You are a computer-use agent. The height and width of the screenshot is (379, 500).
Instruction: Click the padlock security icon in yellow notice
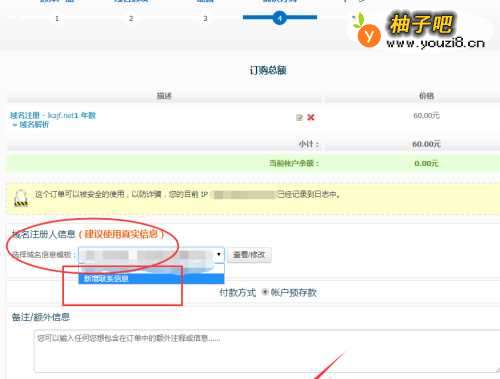tap(21, 198)
